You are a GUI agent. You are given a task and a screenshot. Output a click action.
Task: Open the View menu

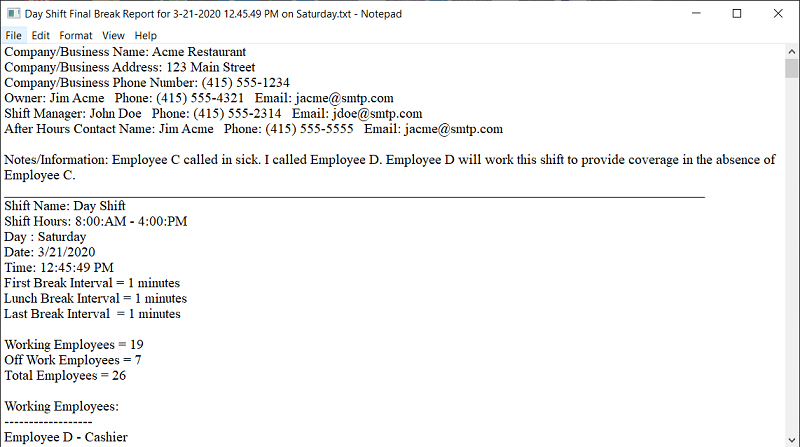click(113, 35)
